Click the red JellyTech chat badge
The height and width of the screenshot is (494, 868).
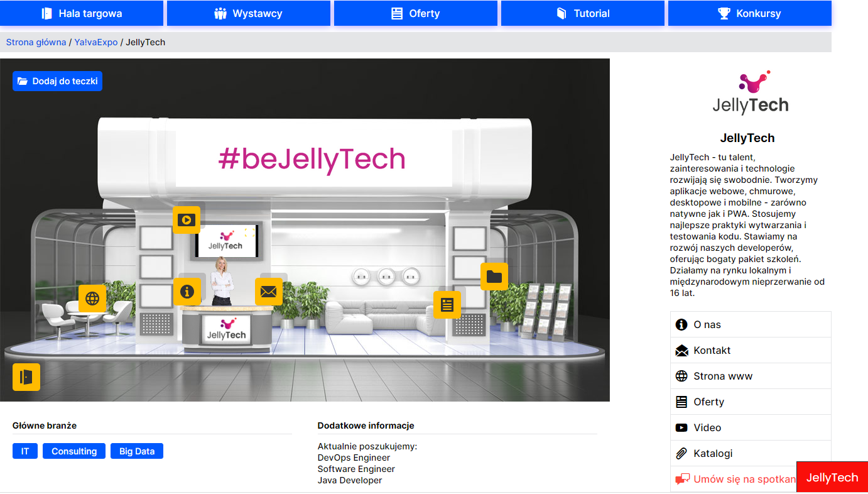(x=832, y=478)
